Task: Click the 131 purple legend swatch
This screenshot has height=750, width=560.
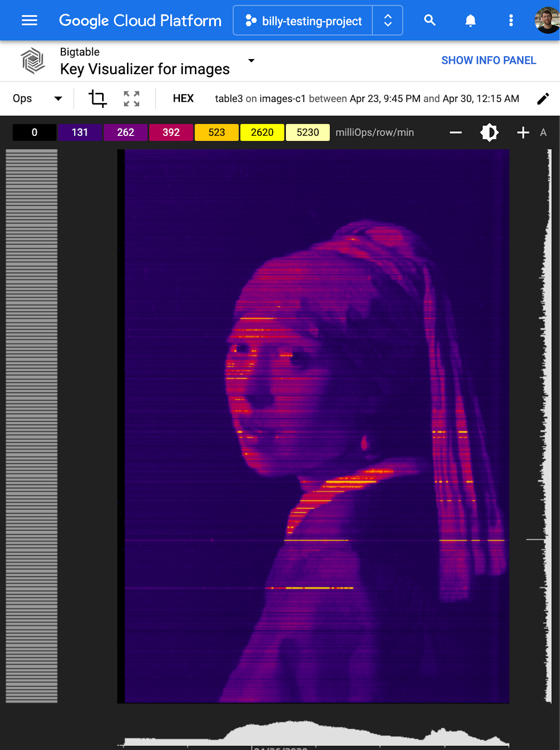Action: (x=80, y=132)
